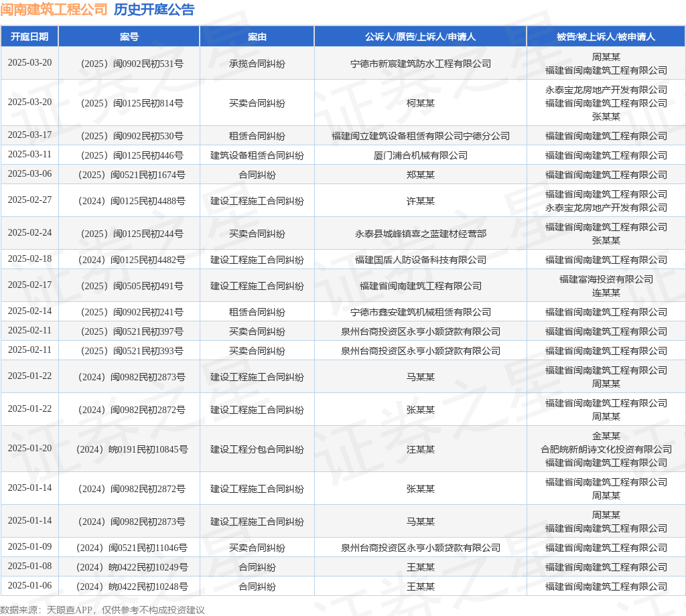686x616 pixels.
Task: Click plaintiff 福建国盾人防设备科技有限公司
Action: [x=421, y=260]
